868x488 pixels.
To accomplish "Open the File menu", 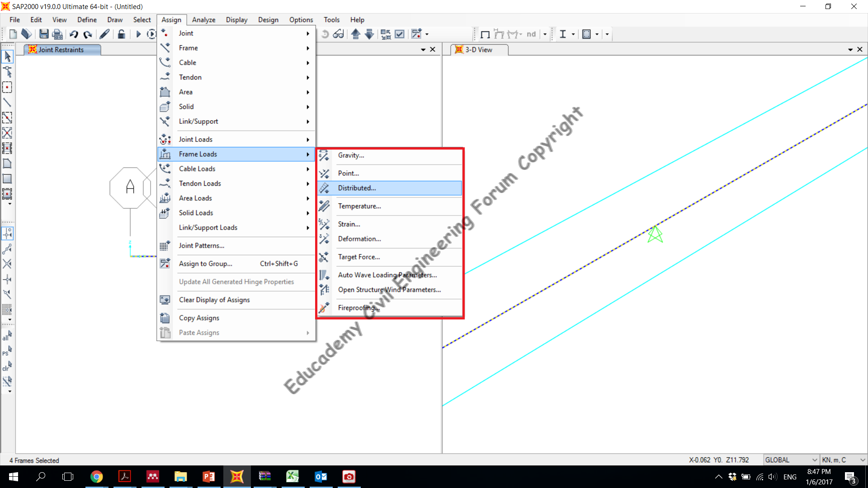I will coord(14,20).
